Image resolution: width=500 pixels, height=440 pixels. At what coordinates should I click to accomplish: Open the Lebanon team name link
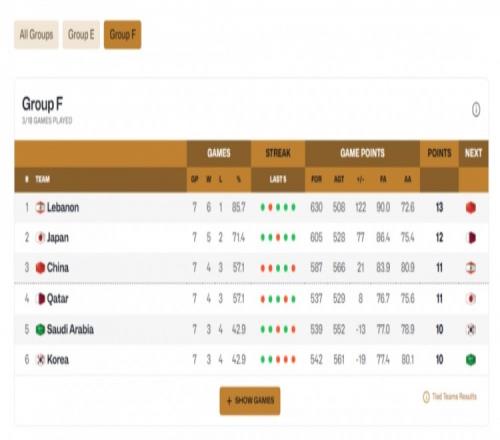tap(63, 208)
